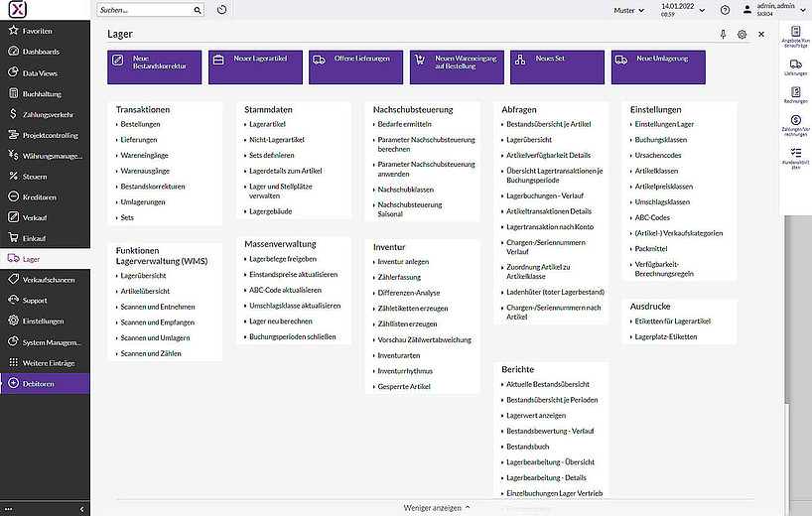The width and height of the screenshot is (812, 516).
Task: Click the System Management sidebar icon
Action: pos(14,341)
